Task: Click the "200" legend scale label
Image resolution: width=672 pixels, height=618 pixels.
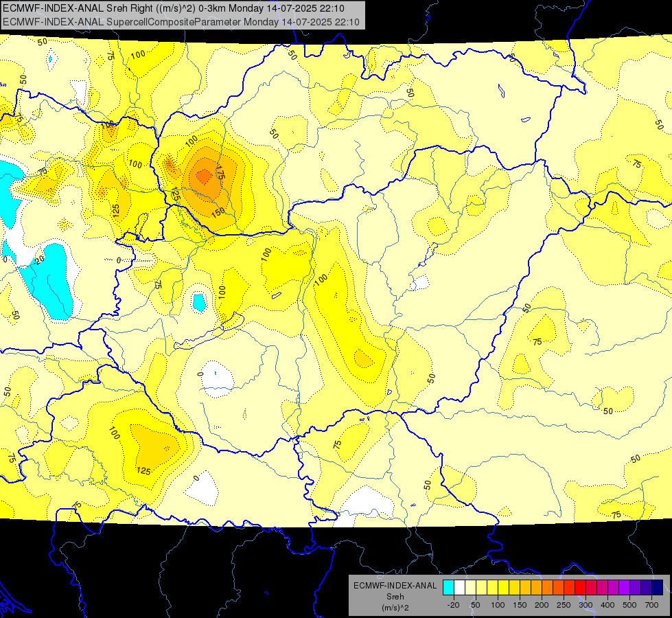Action: tap(542, 605)
